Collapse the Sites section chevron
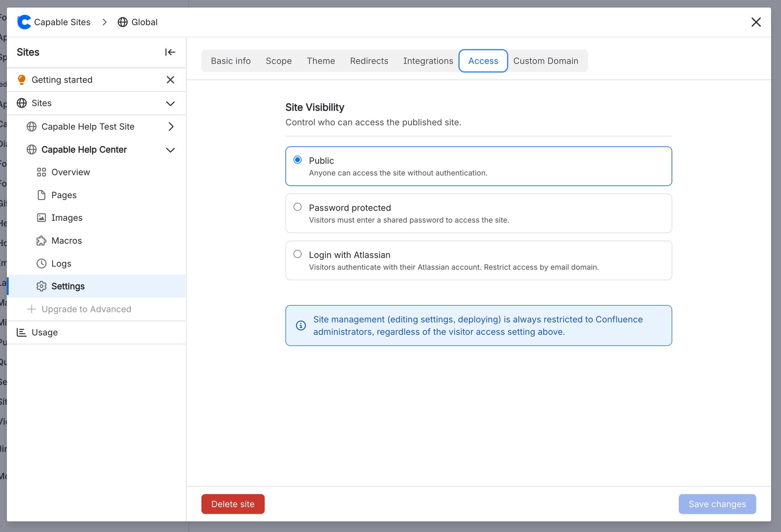This screenshot has height=532, width=781. click(170, 103)
